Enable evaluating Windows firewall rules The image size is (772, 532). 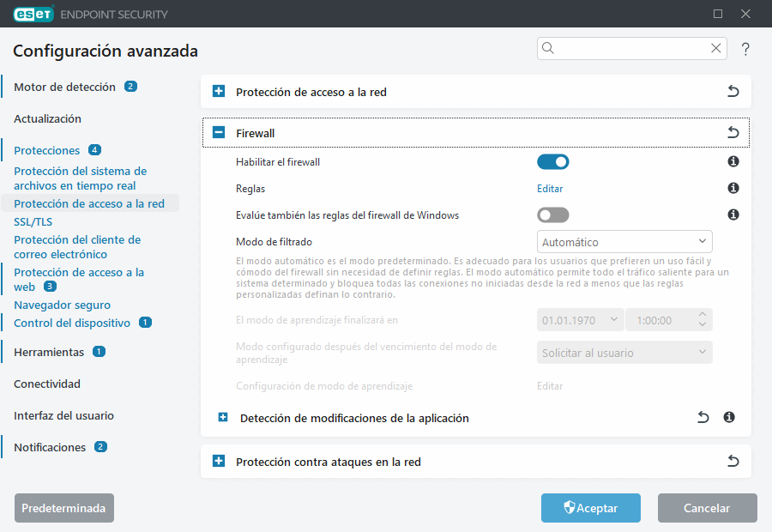tap(552, 215)
